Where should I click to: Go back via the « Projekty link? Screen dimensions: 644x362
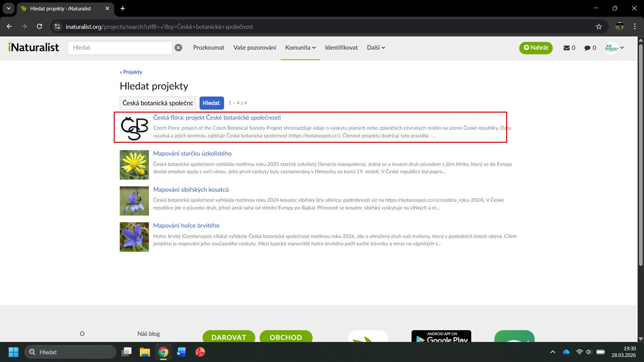131,72
